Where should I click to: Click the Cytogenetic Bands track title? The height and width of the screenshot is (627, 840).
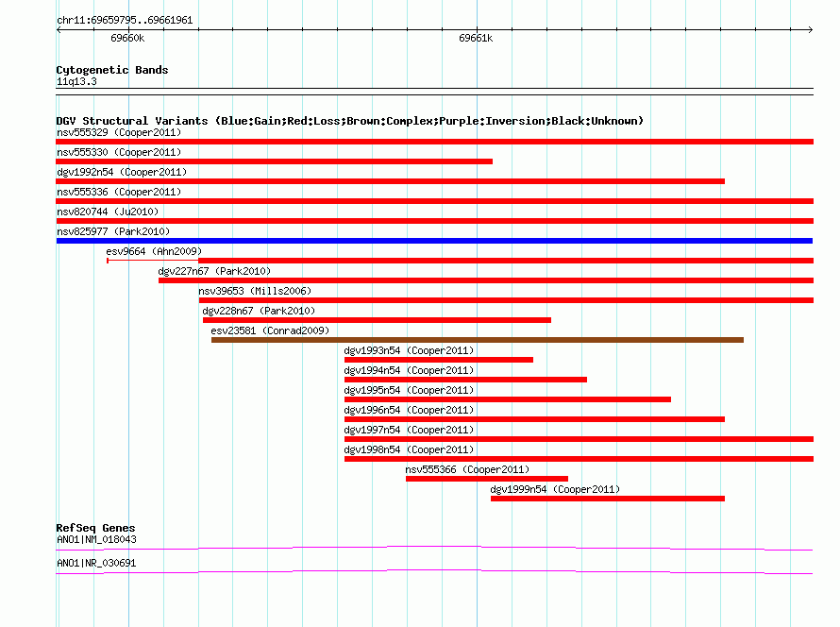[x=112, y=70]
